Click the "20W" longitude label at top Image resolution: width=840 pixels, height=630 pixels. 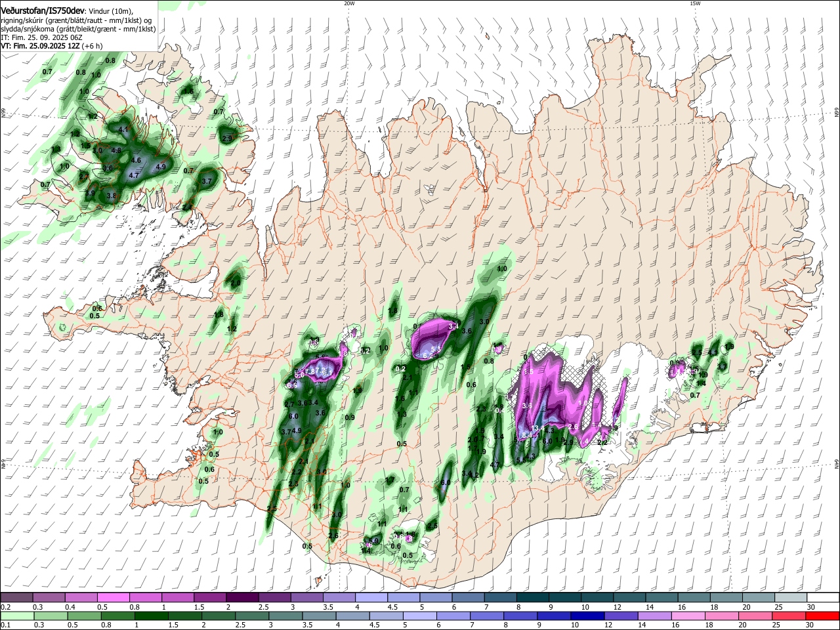coord(349,3)
